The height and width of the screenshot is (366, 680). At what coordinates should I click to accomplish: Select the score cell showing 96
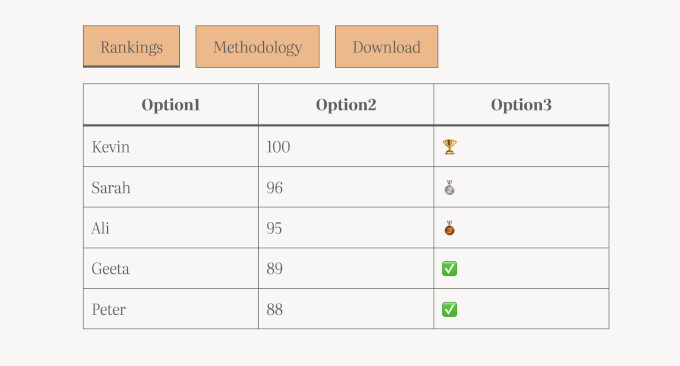[x=346, y=187]
